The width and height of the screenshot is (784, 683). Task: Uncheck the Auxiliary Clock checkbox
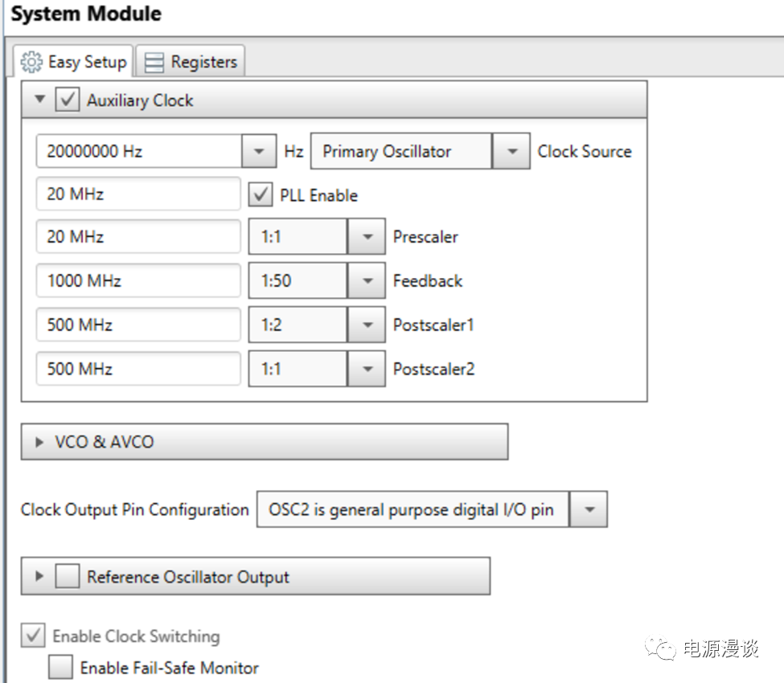67,100
